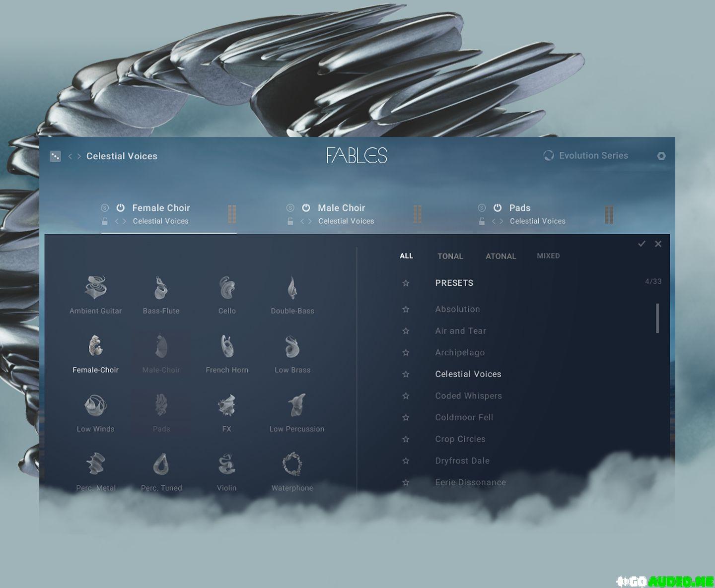Select the Ambient Guitar instrument icon
715x588 pixels.
point(95,288)
